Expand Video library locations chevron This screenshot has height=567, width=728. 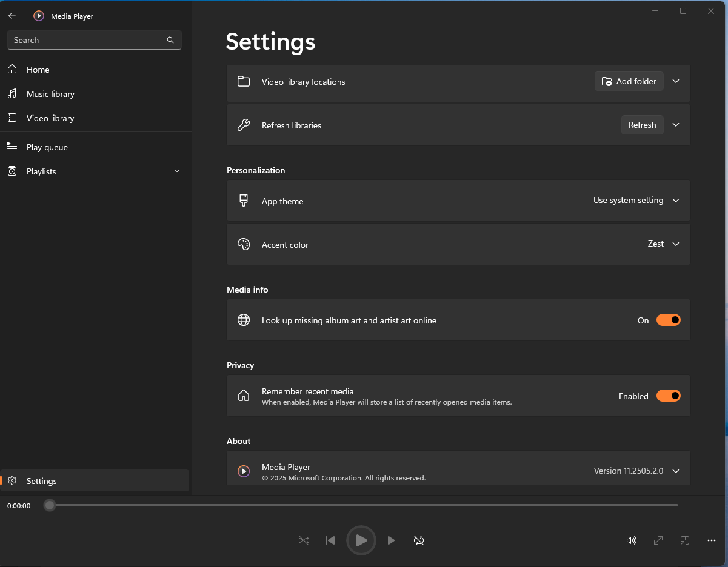pyautogui.click(x=676, y=81)
